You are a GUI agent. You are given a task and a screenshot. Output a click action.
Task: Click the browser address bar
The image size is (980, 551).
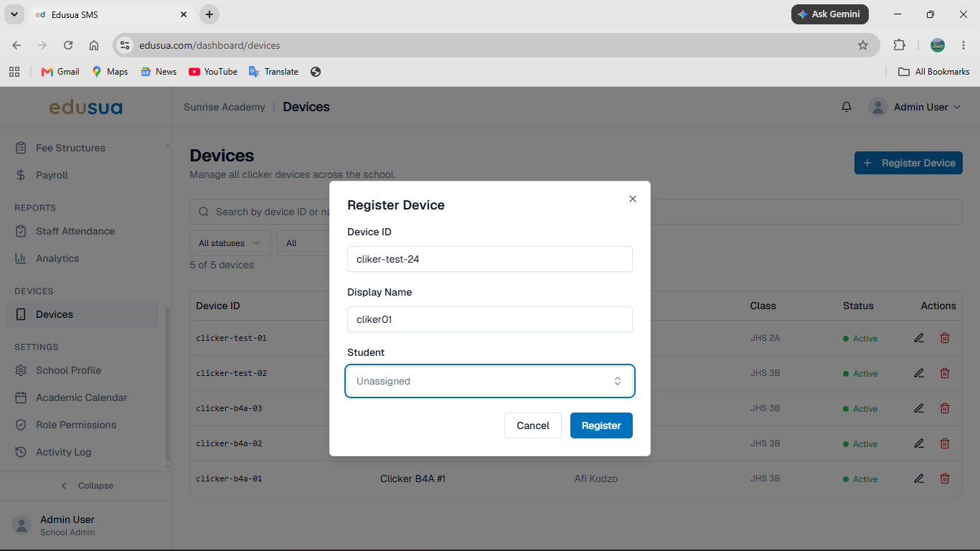click(x=495, y=45)
